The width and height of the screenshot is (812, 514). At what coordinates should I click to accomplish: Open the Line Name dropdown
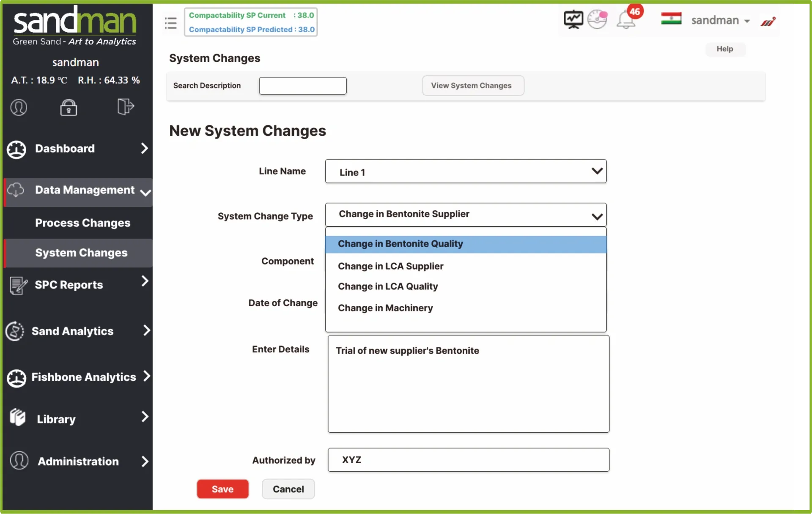(465, 171)
